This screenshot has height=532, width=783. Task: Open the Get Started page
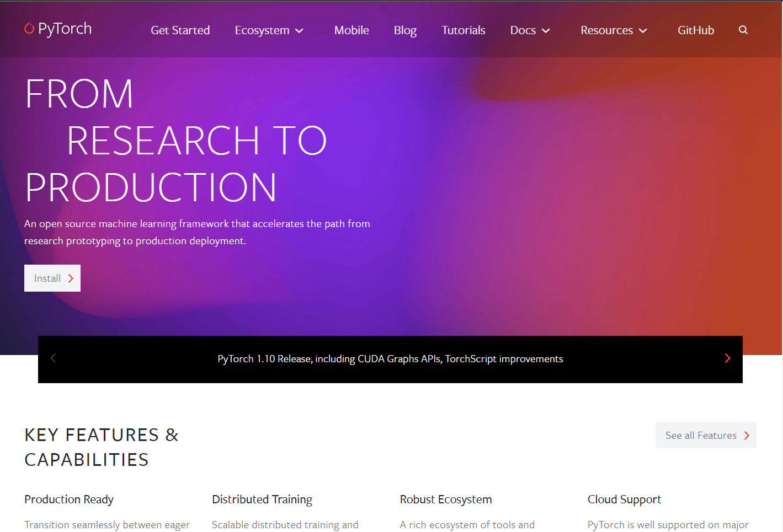(x=180, y=30)
